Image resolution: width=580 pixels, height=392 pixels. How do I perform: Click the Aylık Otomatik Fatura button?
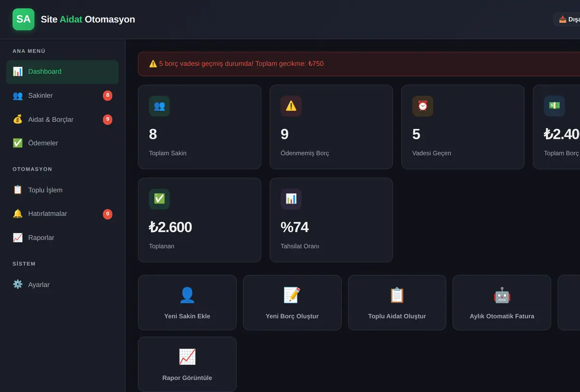pos(502,303)
